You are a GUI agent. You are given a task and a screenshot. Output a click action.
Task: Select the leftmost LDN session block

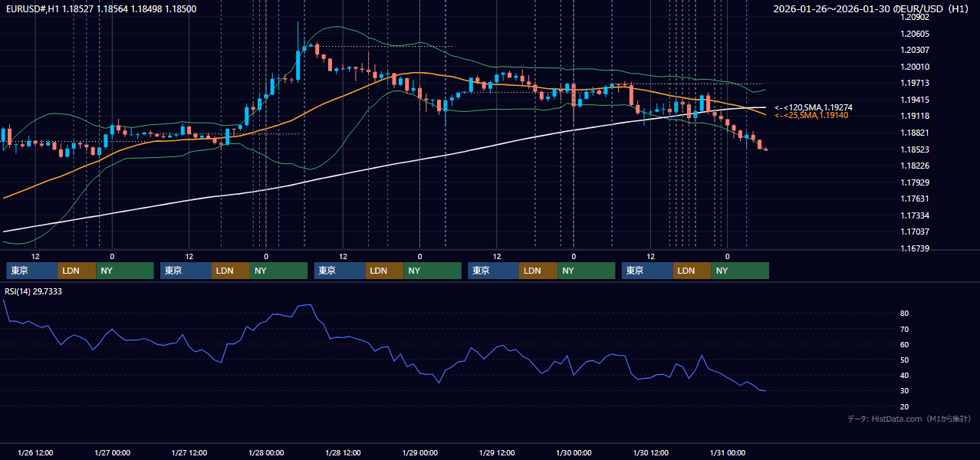[x=77, y=271]
